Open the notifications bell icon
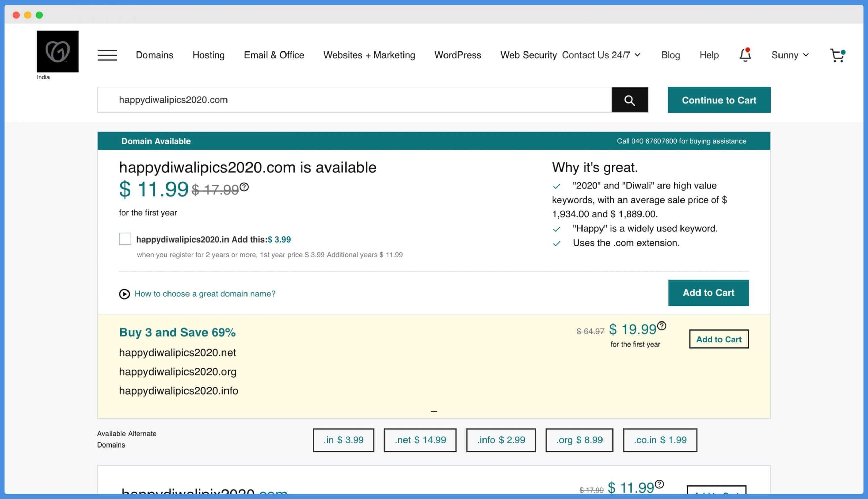The image size is (868, 499). 745,55
